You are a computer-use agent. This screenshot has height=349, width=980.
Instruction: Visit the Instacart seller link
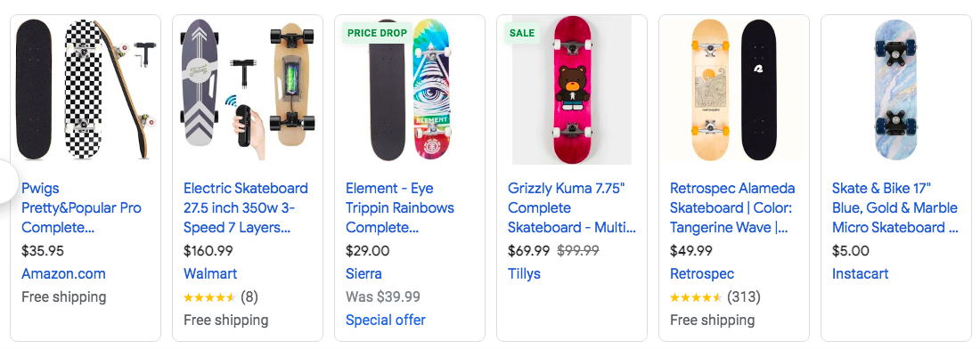tap(860, 274)
